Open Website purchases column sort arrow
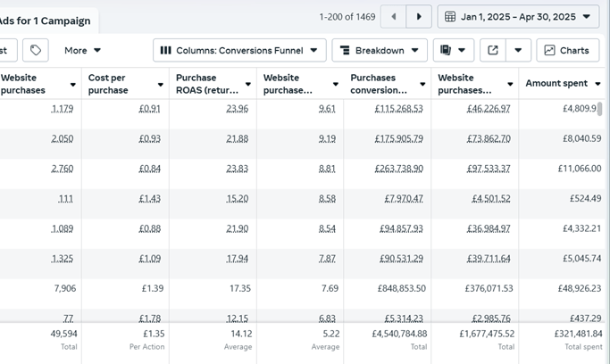Screen dimensions: 610x364 (73, 85)
